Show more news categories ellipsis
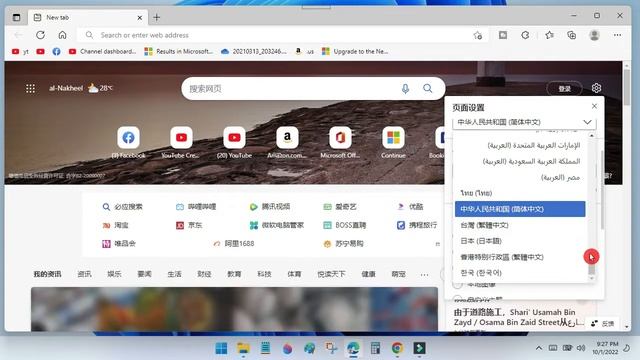 pos(424,274)
